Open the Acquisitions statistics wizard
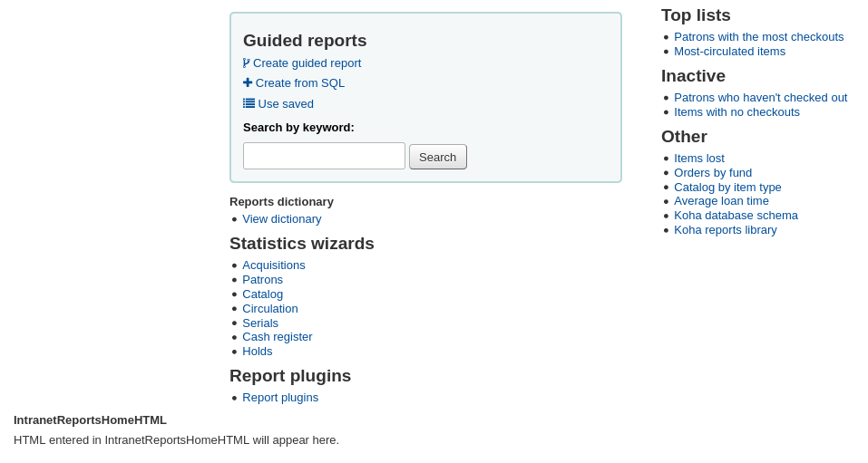This screenshot has width=868, height=463. [x=274, y=265]
